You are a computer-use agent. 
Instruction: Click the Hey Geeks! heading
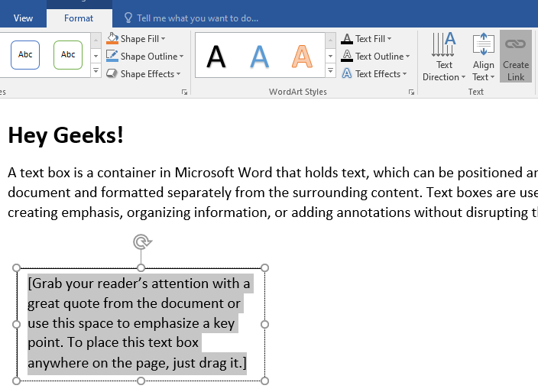point(66,135)
